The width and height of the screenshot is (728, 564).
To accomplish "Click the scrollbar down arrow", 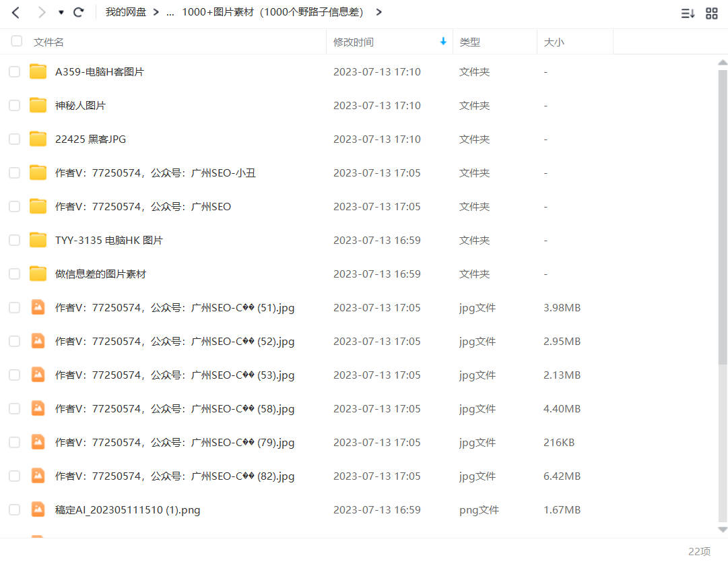I will [723, 530].
